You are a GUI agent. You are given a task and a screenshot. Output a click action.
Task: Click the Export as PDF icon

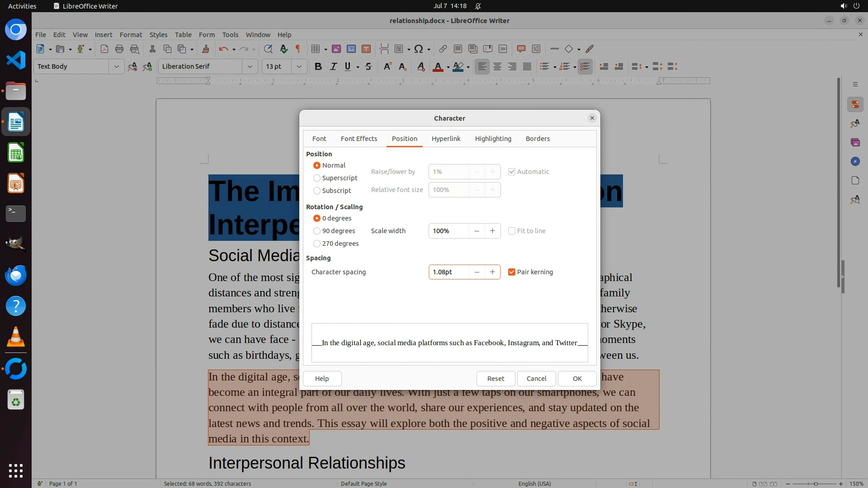pyautogui.click(x=104, y=49)
